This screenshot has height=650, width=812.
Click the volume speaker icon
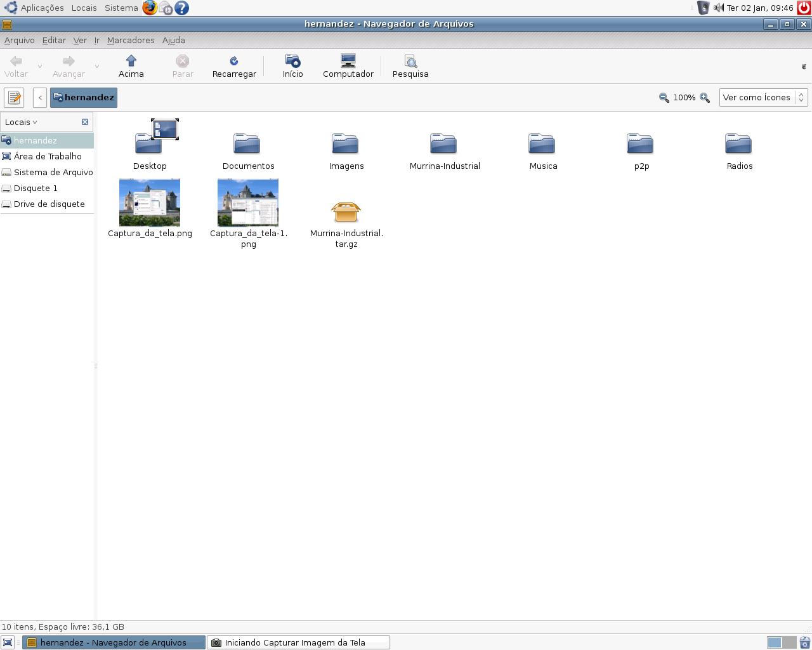point(719,8)
